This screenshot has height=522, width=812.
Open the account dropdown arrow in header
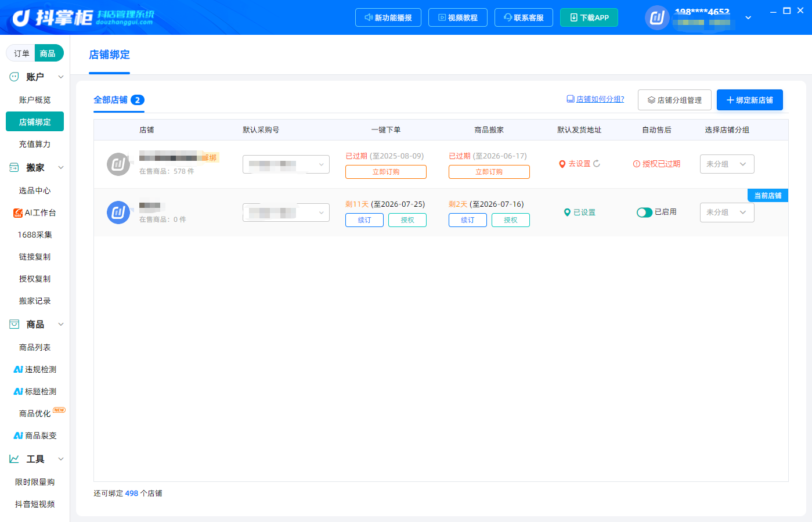click(x=748, y=17)
